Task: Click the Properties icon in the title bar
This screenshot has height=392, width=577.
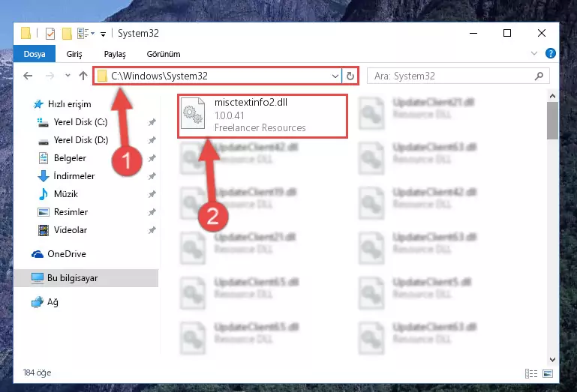Action: point(50,34)
